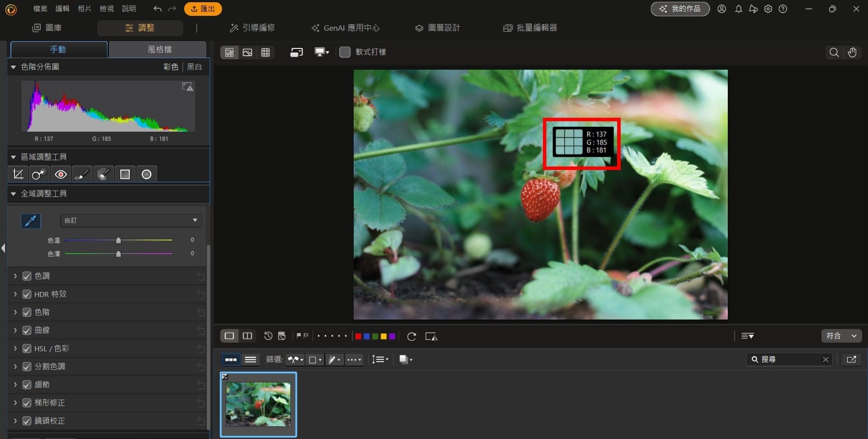Select the adjustment brush tool
Image resolution: width=868 pixels, height=439 pixels.
(82, 174)
